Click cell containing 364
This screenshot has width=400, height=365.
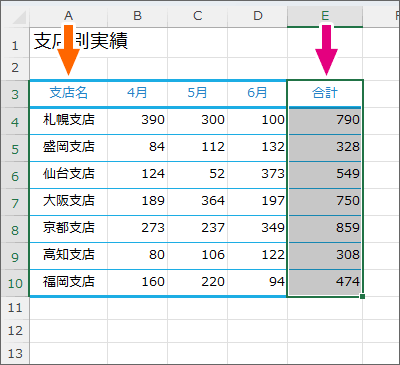(x=198, y=201)
